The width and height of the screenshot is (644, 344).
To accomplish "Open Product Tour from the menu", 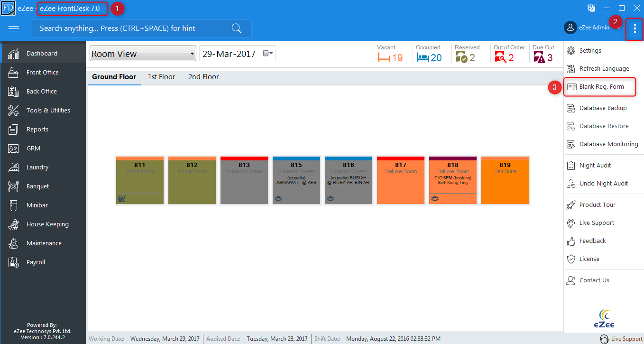I will point(604,205).
